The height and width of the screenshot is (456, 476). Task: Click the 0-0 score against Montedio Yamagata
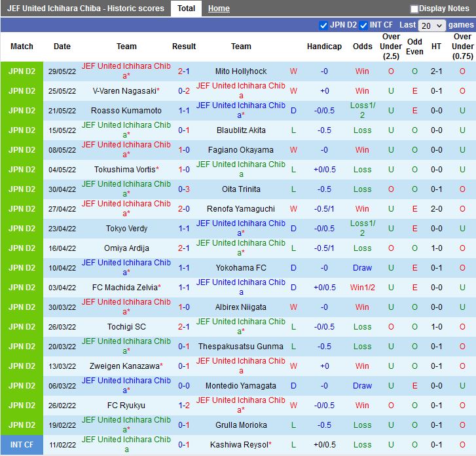click(184, 386)
